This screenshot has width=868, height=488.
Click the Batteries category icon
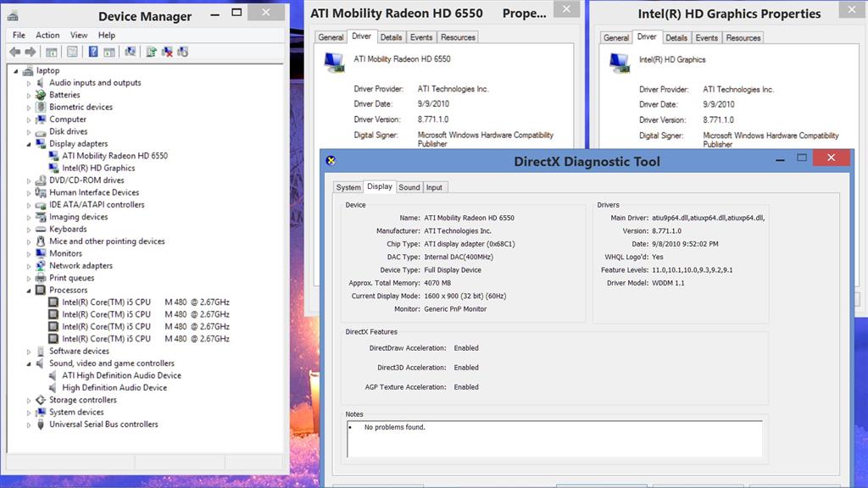coord(41,95)
